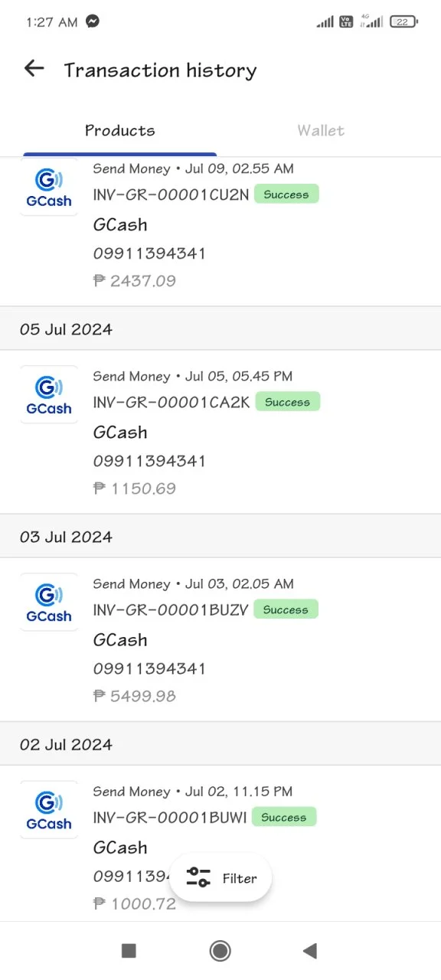Tap GCash logo on Jul 02 transaction

point(49,809)
